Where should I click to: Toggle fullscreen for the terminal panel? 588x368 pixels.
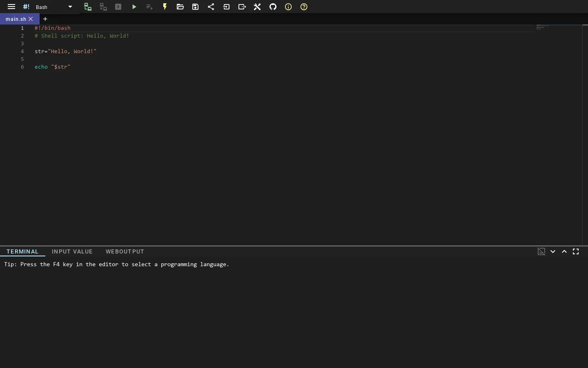click(576, 252)
